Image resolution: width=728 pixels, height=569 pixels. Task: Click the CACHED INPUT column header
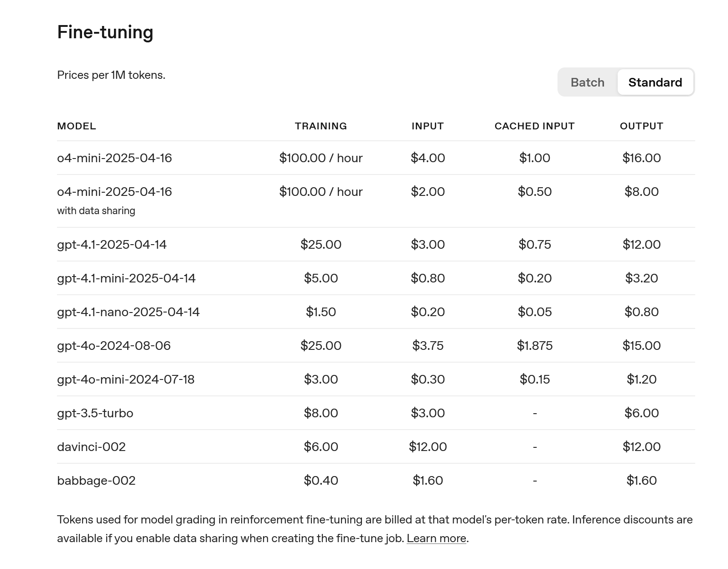click(534, 126)
